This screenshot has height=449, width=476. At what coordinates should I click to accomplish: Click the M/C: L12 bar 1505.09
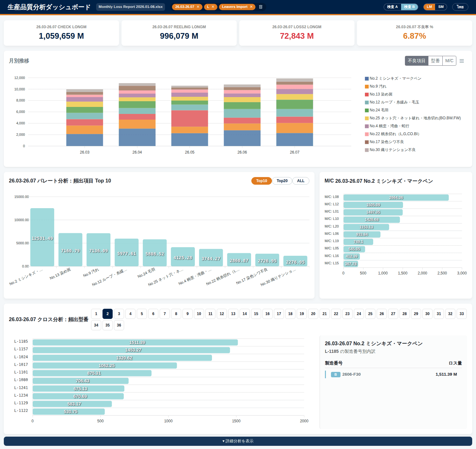click(373, 205)
